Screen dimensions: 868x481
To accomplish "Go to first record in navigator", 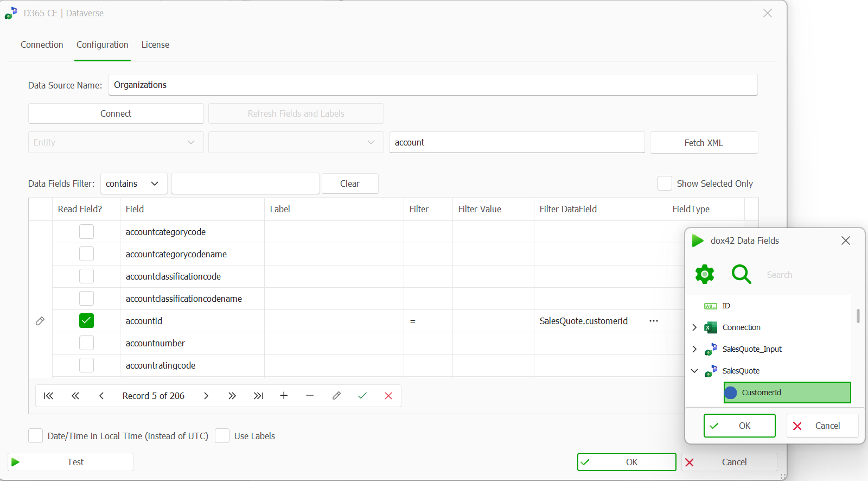I will tap(48, 396).
